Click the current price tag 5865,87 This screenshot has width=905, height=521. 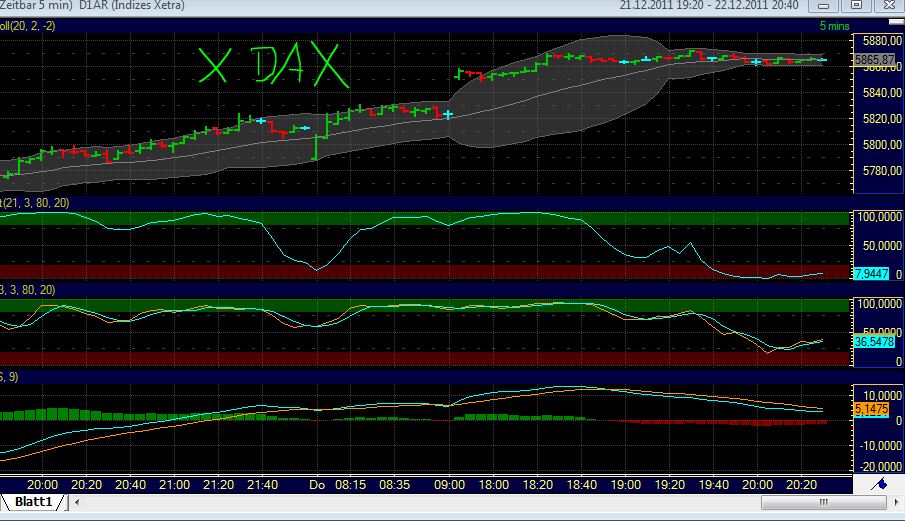tap(874, 60)
